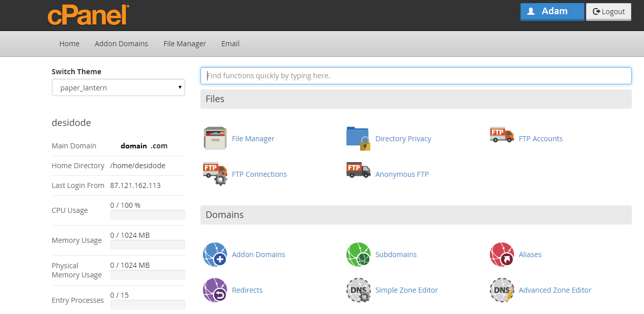644x314 pixels.
Task: Click the desidode account name
Action: 71,123
